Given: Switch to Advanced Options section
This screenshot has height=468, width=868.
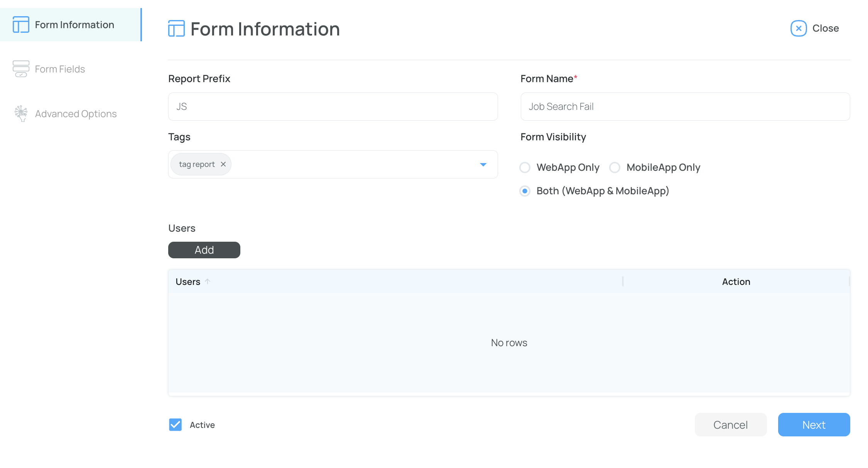Looking at the screenshot, I should [76, 114].
